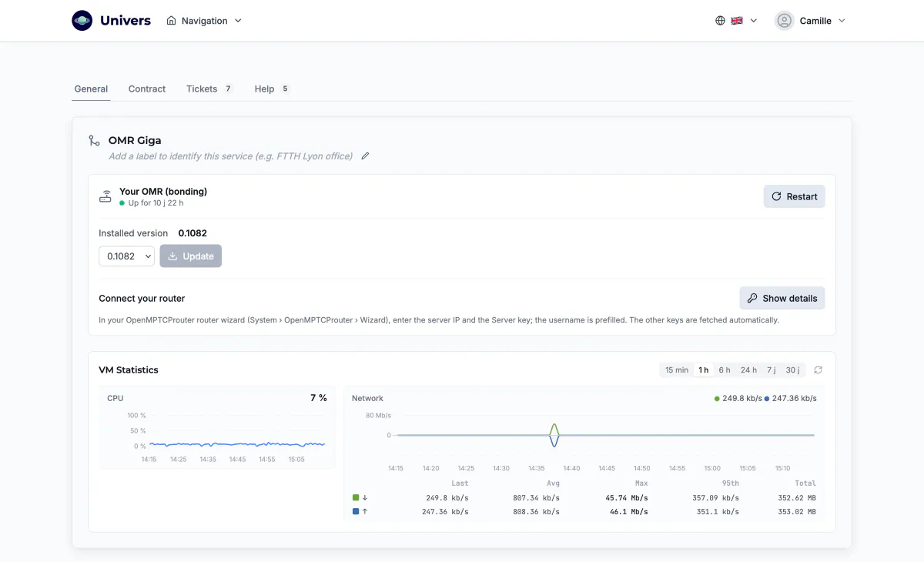Image resolution: width=924 pixels, height=562 pixels.
Task: Refresh VM Statistics with the circular arrows icon
Action: (x=818, y=370)
